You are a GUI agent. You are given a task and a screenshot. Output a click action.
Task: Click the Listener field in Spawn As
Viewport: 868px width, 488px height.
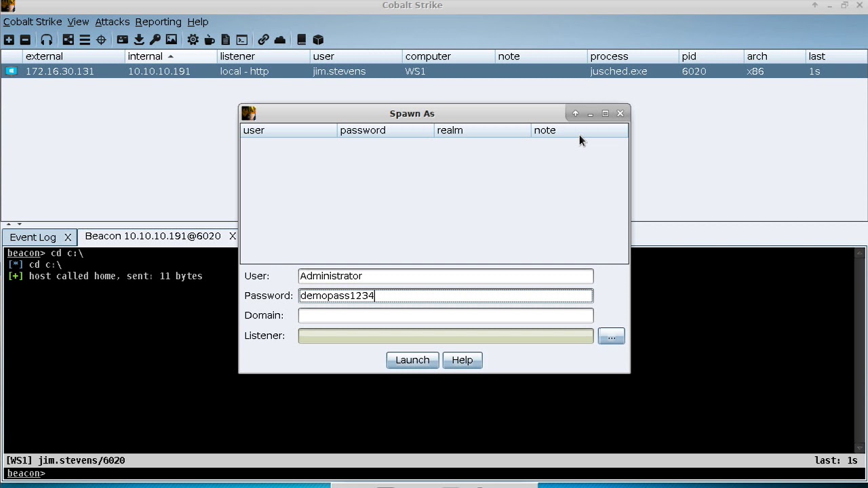446,335
